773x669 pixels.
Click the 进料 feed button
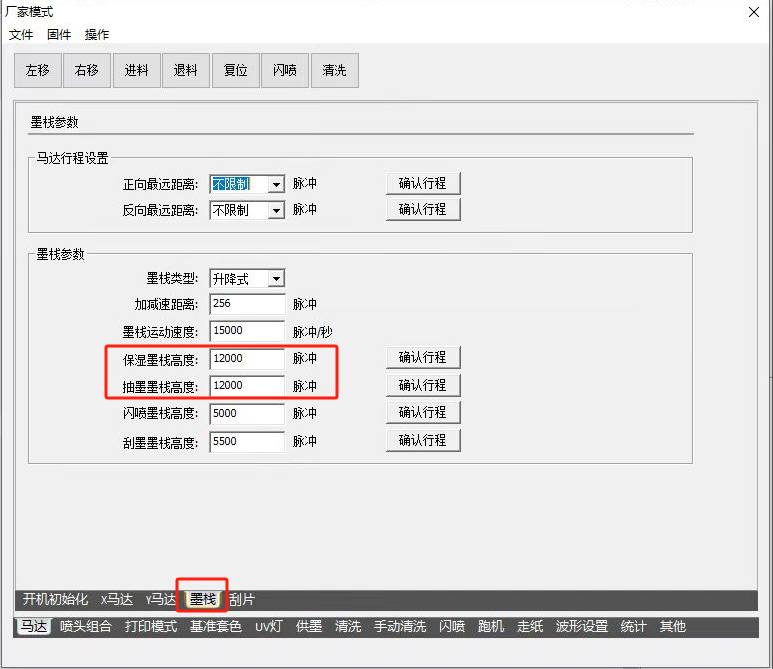(x=136, y=70)
